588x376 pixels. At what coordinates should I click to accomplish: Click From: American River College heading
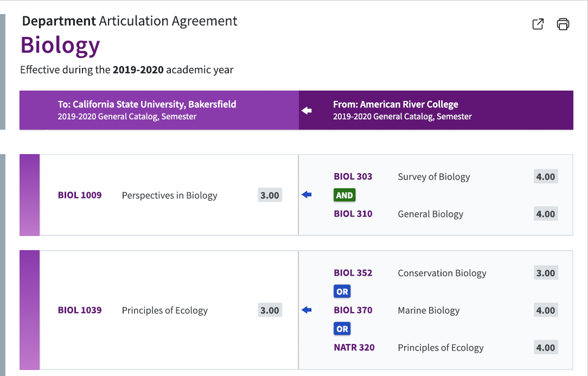[x=395, y=104]
